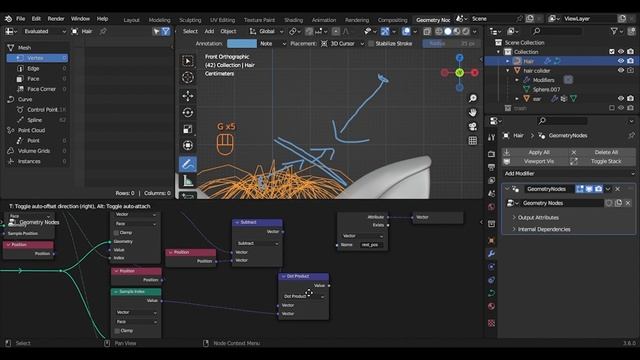
Task: Hide hair collider with eye icon
Action: click(621, 71)
